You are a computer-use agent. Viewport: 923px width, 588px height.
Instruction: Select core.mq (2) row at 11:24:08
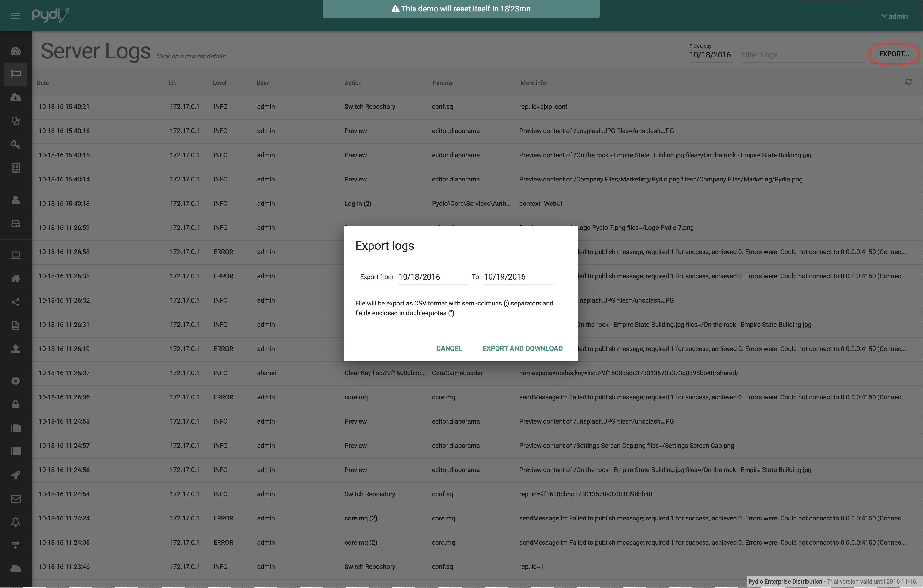[x=477, y=543]
